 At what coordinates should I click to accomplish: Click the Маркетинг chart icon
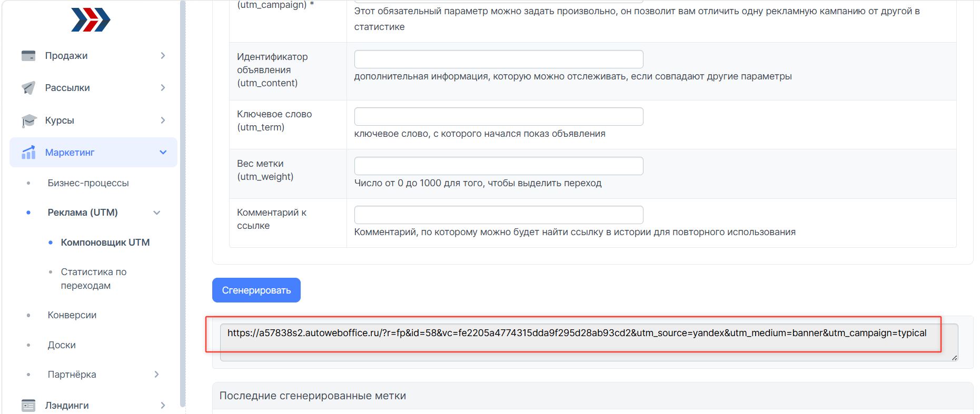28,153
